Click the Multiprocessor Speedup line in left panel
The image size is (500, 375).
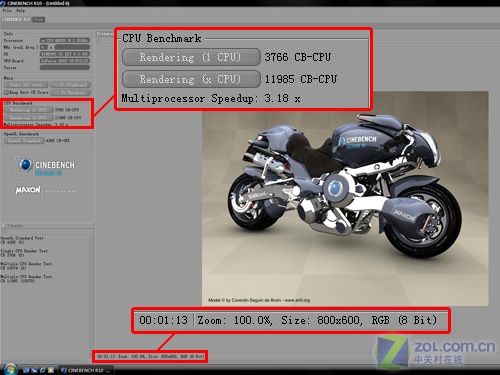[36, 124]
